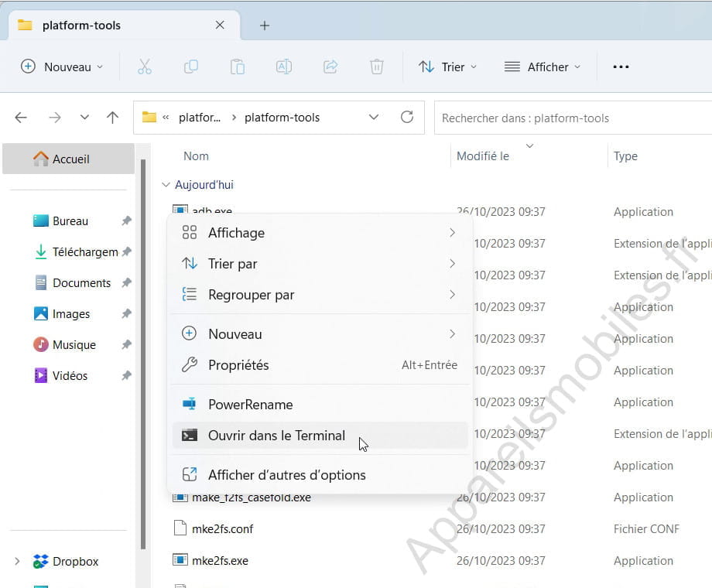Open the Regrouper par submenu
Viewport: 712px width, 588px height.
(320, 294)
